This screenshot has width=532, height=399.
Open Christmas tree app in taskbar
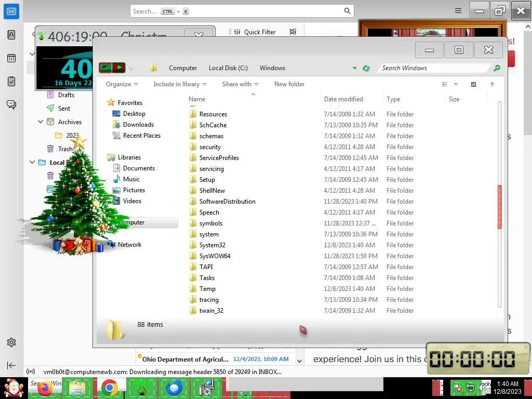coord(141,388)
